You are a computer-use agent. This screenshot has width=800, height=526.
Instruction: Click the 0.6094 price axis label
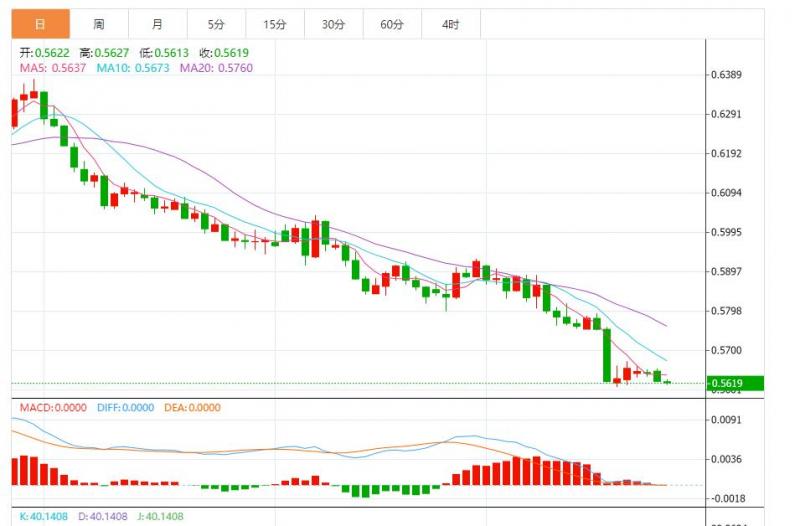(x=727, y=193)
